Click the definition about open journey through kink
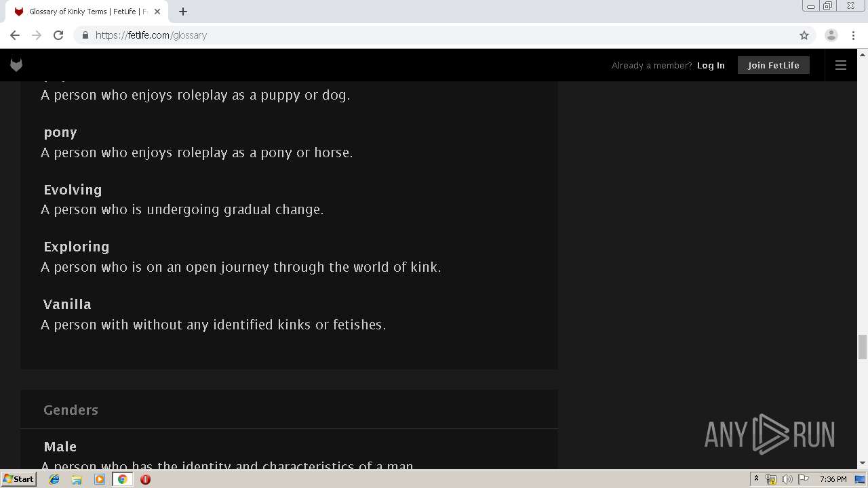Screen dimensions: 868x488 click(241, 267)
